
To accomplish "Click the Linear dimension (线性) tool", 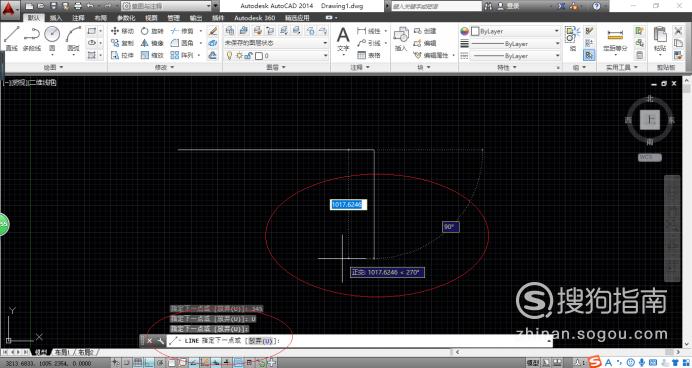I will [x=369, y=31].
